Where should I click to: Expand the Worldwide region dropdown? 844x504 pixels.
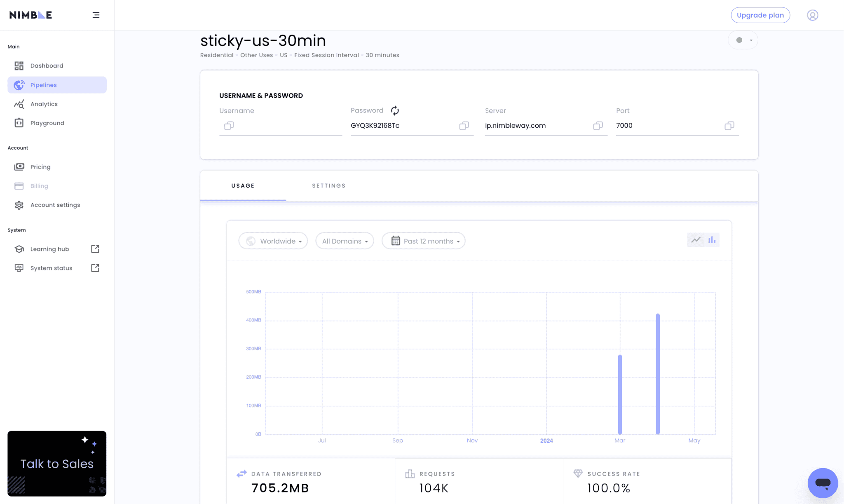pos(273,241)
